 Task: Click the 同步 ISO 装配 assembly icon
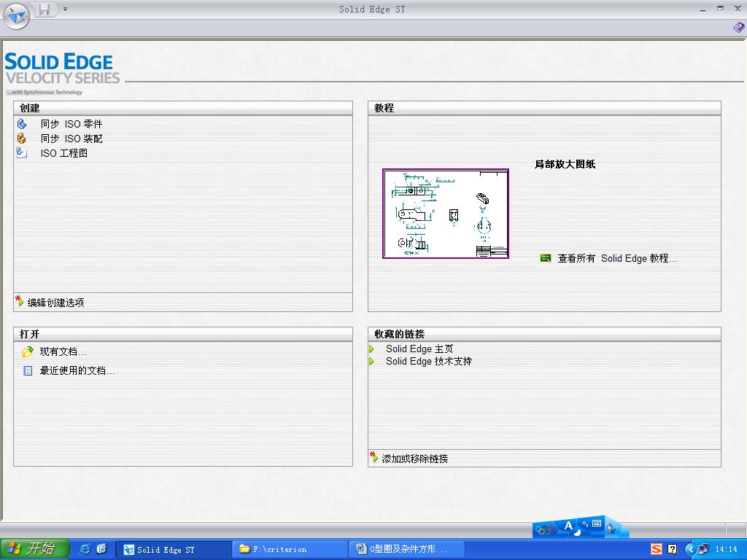click(x=22, y=139)
